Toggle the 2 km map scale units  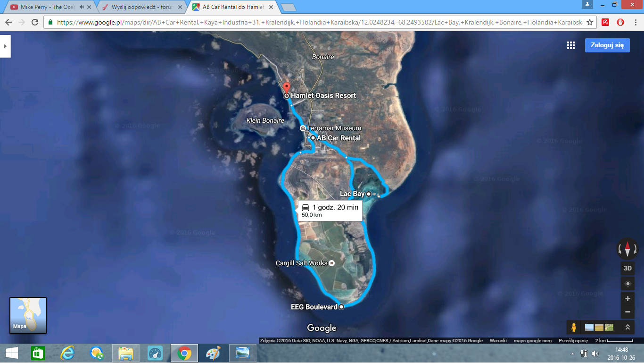pyautogui.click(x=614, y=340)
